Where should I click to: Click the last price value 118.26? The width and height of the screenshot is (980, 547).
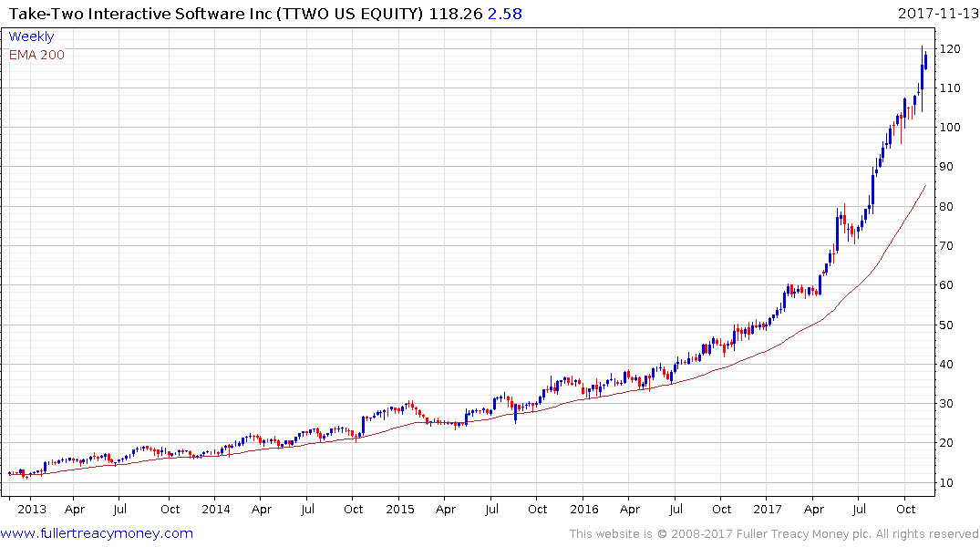[456, 13]
